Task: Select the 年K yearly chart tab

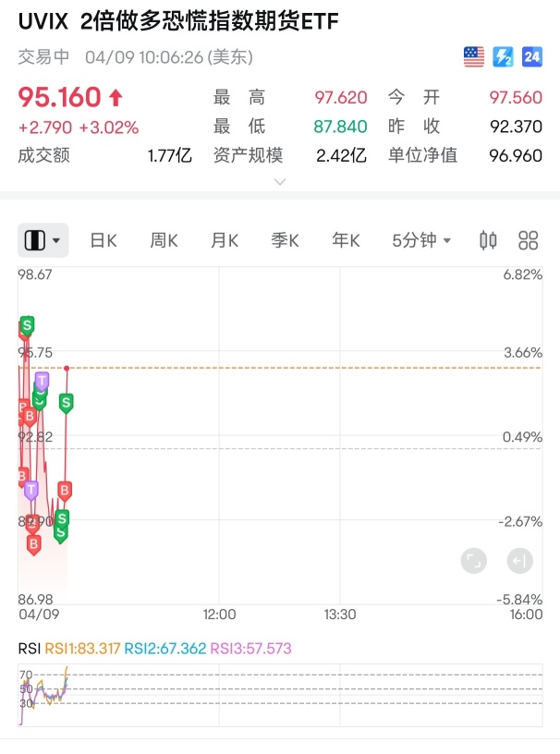Action: point(346,240)
